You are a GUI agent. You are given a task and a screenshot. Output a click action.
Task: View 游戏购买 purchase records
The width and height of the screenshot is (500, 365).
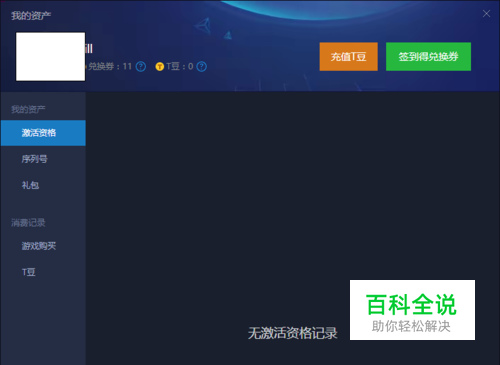(43, 246)
